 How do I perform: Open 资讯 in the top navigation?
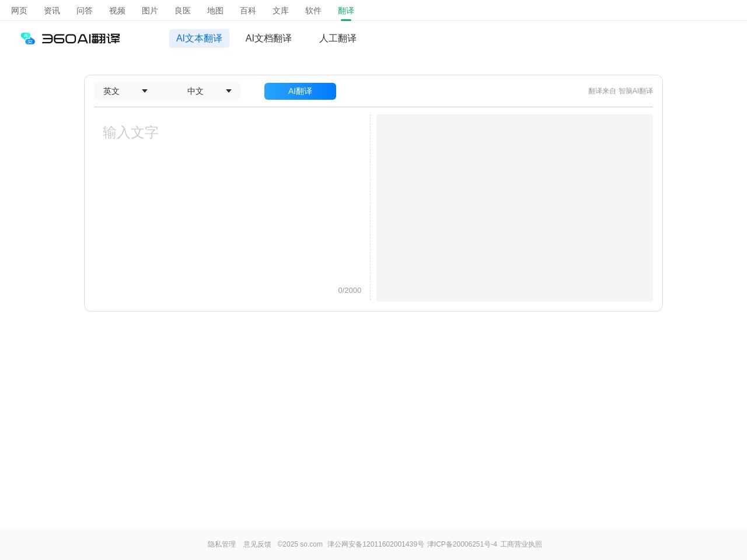pyautogui.click(x=52, y=10)
